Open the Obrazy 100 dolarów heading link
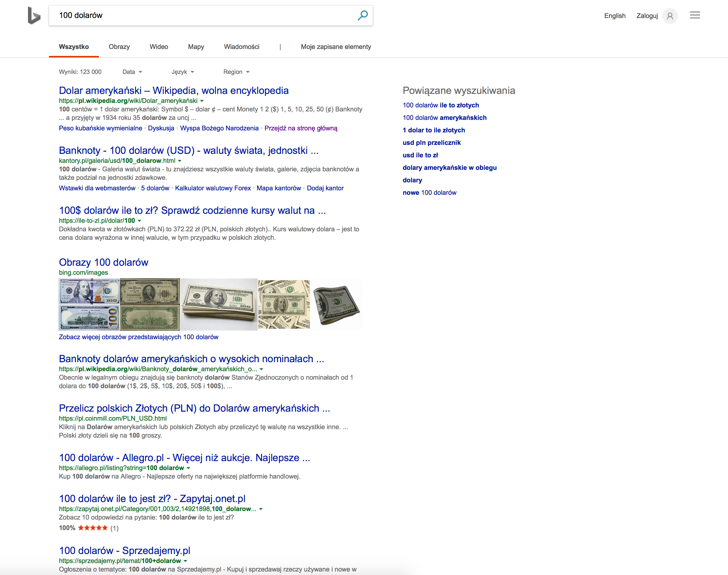728x575 pixels. pos(103,262)
